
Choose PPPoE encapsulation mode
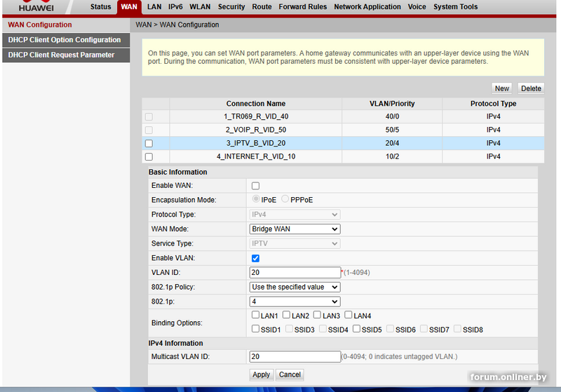285,200
